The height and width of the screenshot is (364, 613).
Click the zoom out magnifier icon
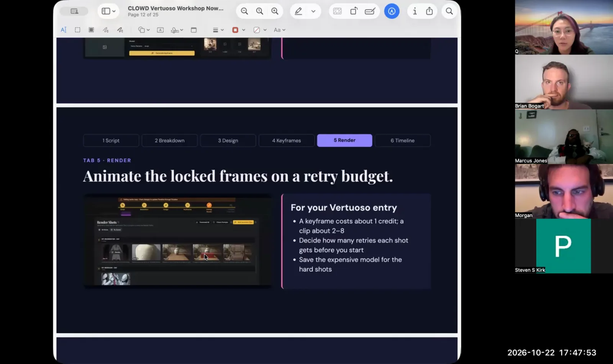[x=244, y=11]
